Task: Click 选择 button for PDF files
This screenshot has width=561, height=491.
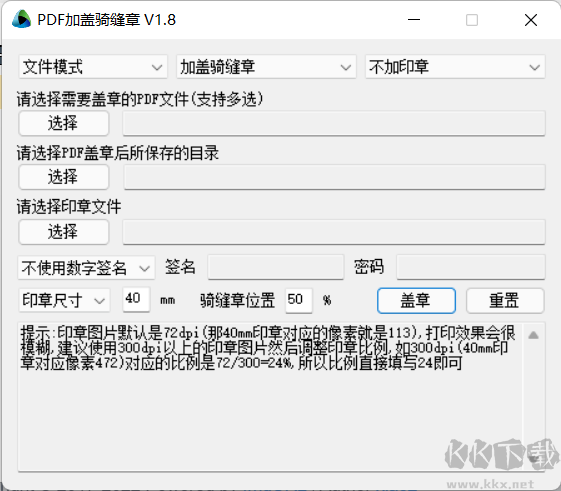Action: point(64,123)
